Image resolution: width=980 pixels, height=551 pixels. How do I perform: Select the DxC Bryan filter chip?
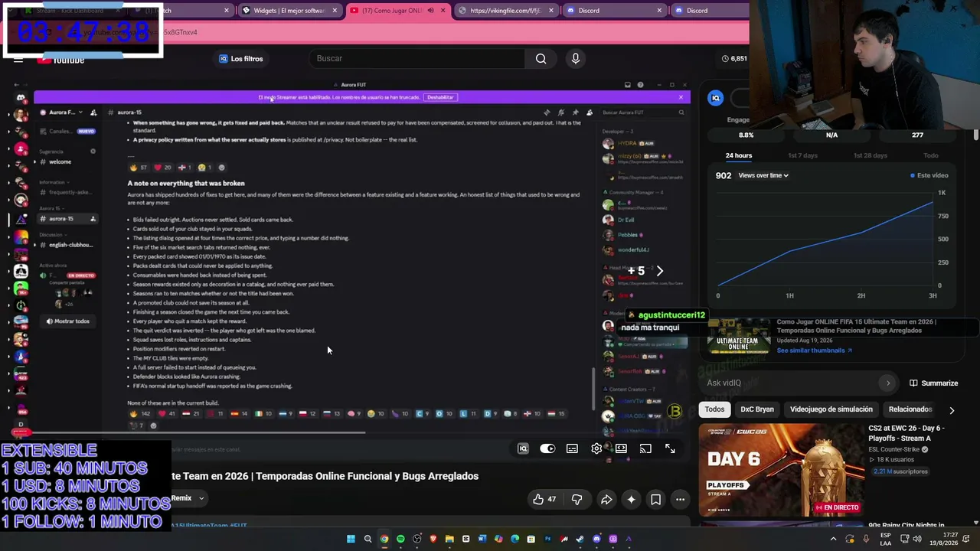[x=757, y=409]
